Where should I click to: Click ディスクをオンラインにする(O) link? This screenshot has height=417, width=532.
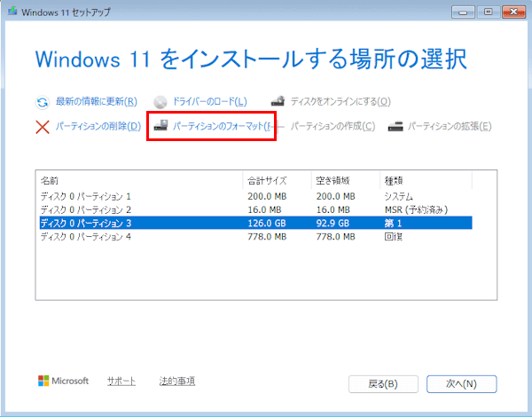click(340, 101)
